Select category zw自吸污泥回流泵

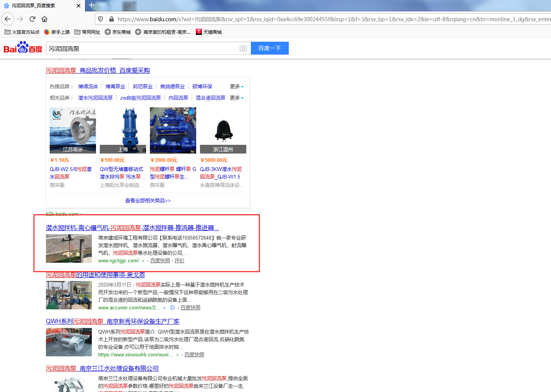pyautogui.click(x=140, y=98)
